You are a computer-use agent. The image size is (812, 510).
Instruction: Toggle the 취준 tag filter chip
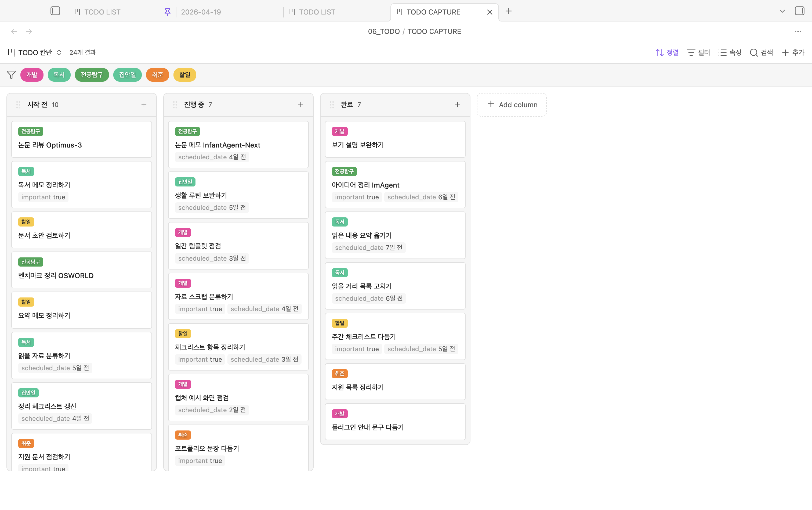[x=157, y=75]
